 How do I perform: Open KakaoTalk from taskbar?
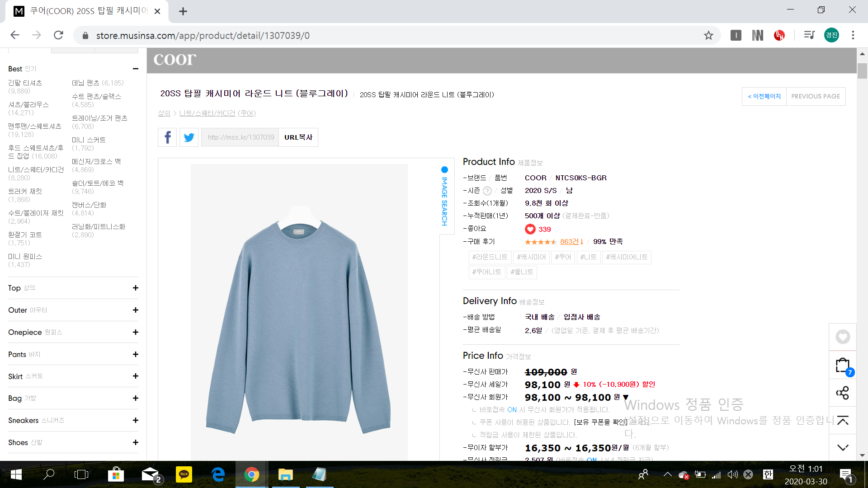click(184, 474)
